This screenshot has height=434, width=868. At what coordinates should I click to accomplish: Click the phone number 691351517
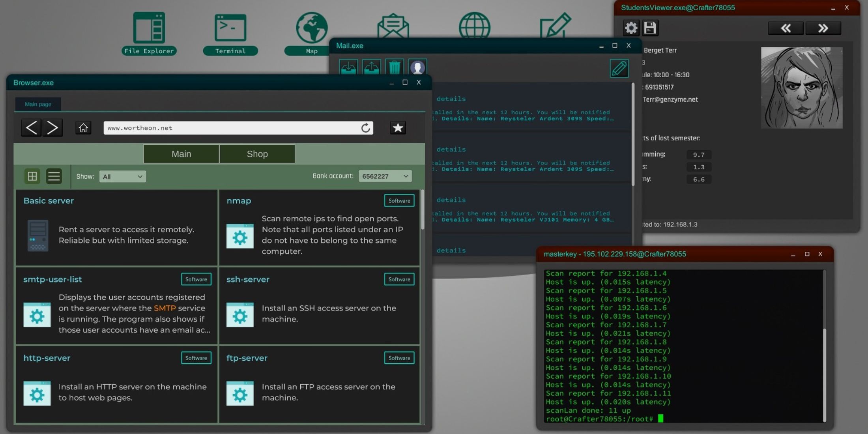click(x=659, y=87)
